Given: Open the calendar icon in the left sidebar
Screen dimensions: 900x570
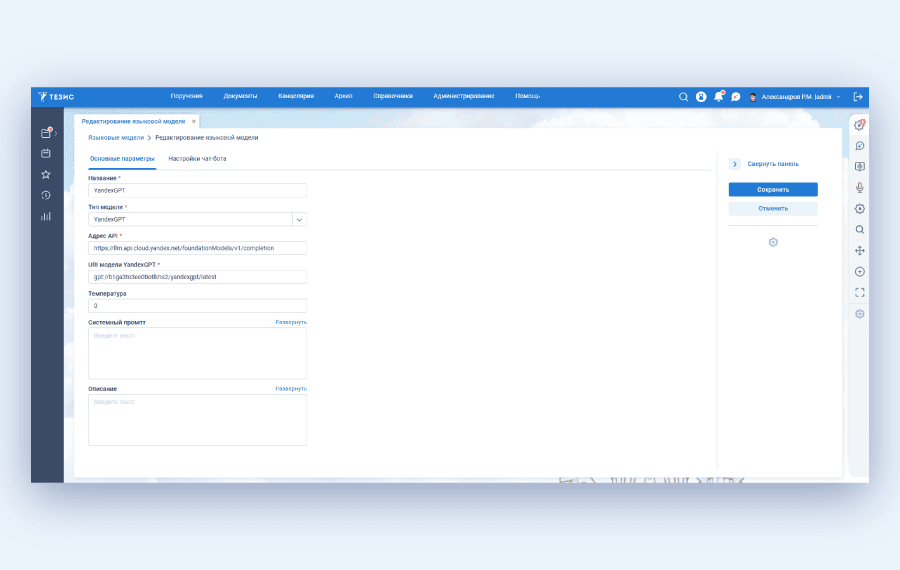Looking at the screenshot, I should point(46,153).
